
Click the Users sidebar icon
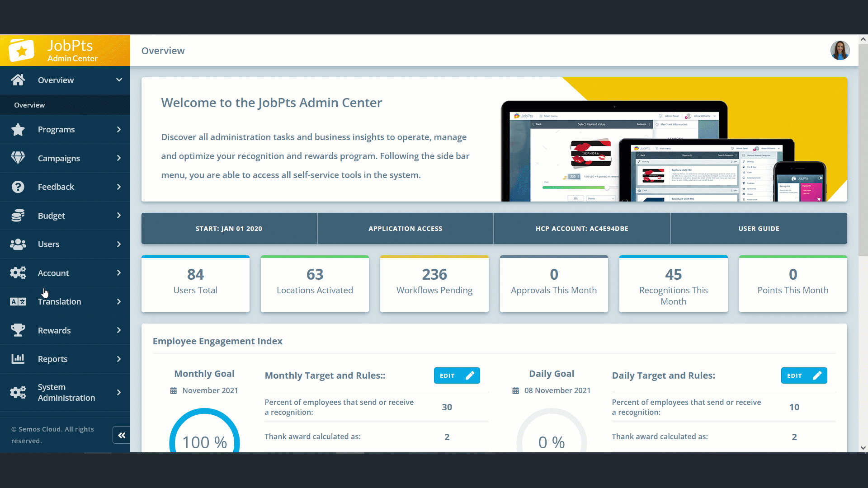tap(18, 244)
